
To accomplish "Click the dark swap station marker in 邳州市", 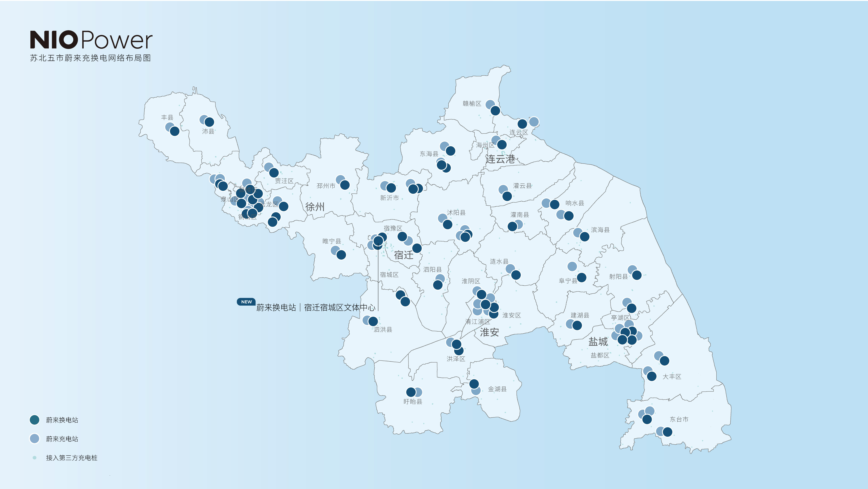I will (345, 185).
